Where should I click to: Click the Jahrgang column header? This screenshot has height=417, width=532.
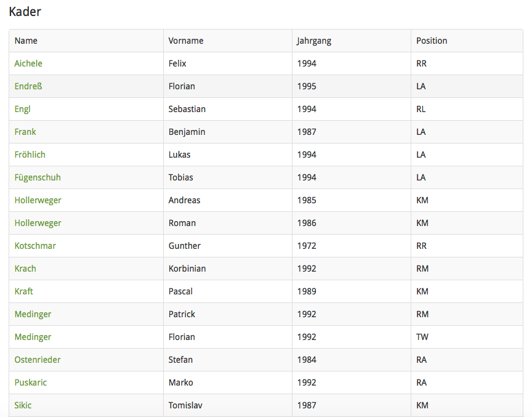314,41
